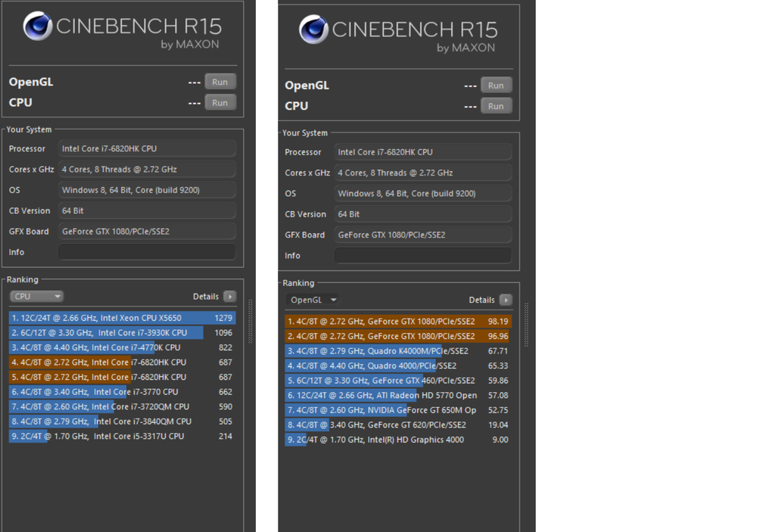This screenshot has height=532, width=757.
Task: Click the GTX 1080 row scoring 98.19
Action: tap(397, 322)
